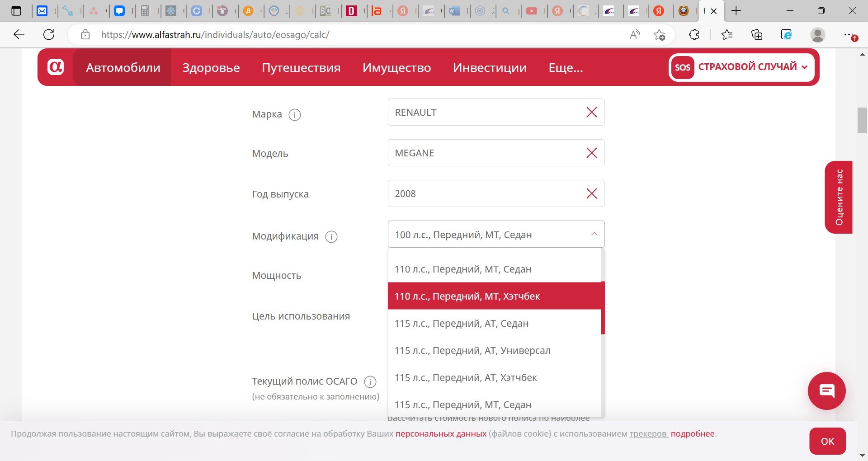Screen dimensions: 868x461
Task: Open the Путешествия menu section
Action: pyautogui.click(x=301, y=67)
